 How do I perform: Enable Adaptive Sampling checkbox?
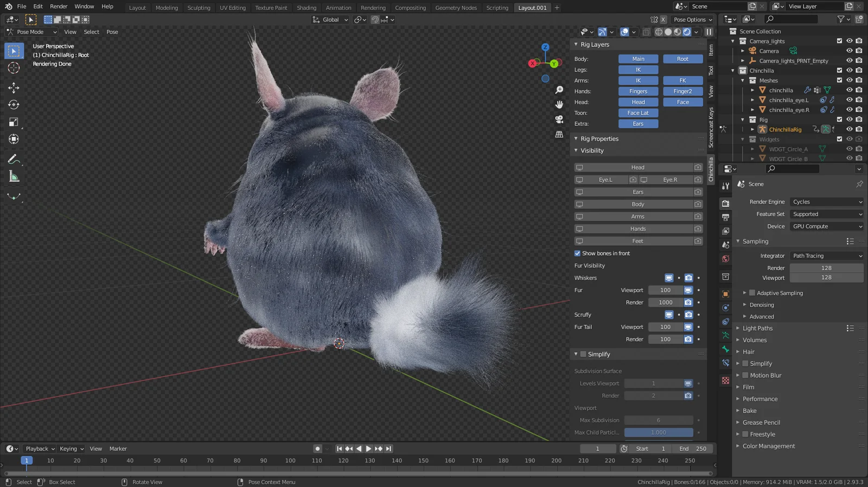pos(752,293)
